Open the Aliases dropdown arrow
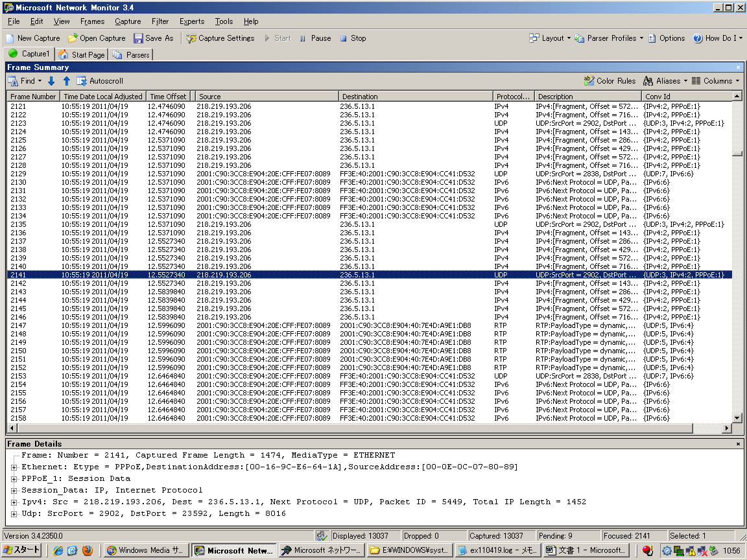Viewport: 747px width, 560px height. (685, 82)
